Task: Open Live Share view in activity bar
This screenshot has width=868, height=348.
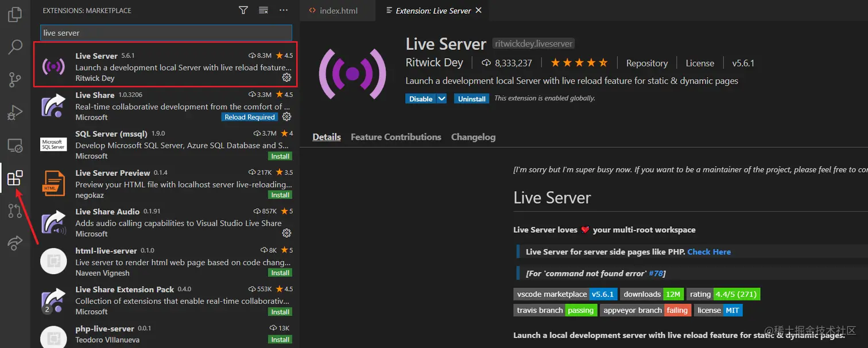Action: tap(15, 243)
